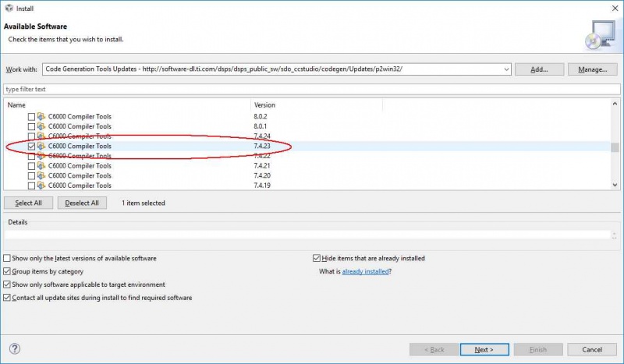This screenshot has height=364, width=624.
Task: Toggle Hide items that are already installed
Action: (x=317, y=258)
